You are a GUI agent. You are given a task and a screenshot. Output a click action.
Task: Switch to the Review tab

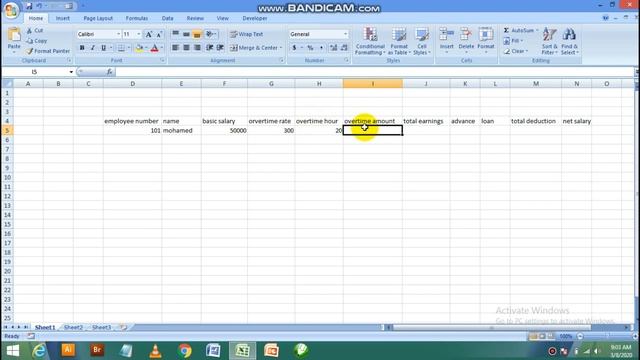[x=195, y=18]
